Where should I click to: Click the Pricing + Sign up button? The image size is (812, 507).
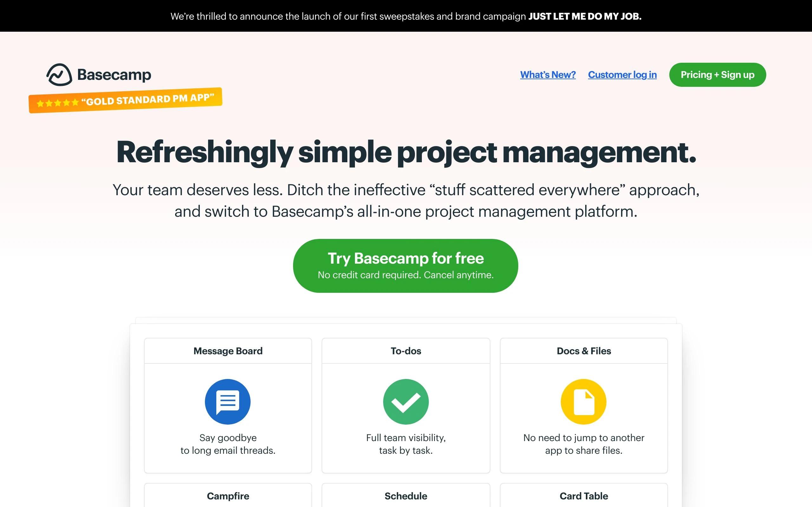717,74
